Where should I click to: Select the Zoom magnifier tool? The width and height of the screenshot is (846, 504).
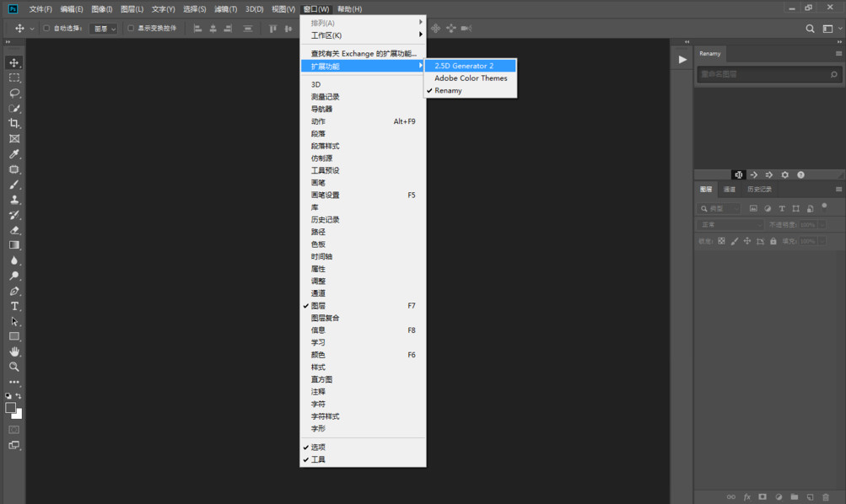tap(14, 367)
